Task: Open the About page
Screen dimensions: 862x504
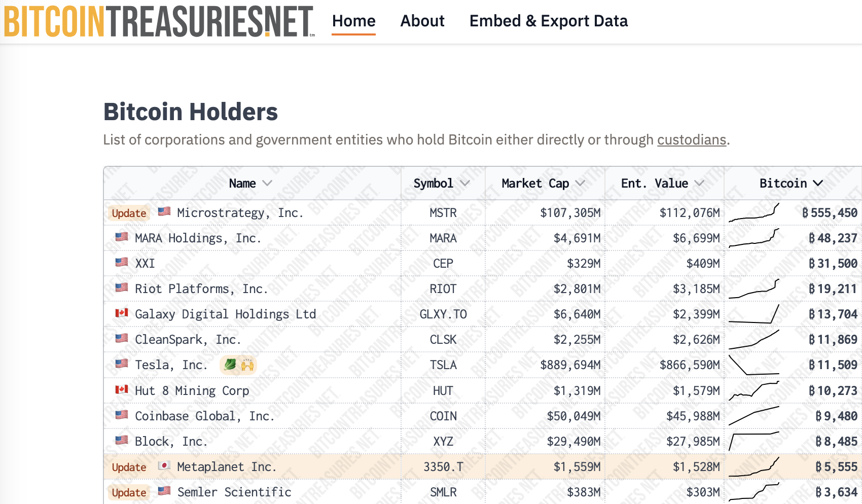Action: coord(422,21)
